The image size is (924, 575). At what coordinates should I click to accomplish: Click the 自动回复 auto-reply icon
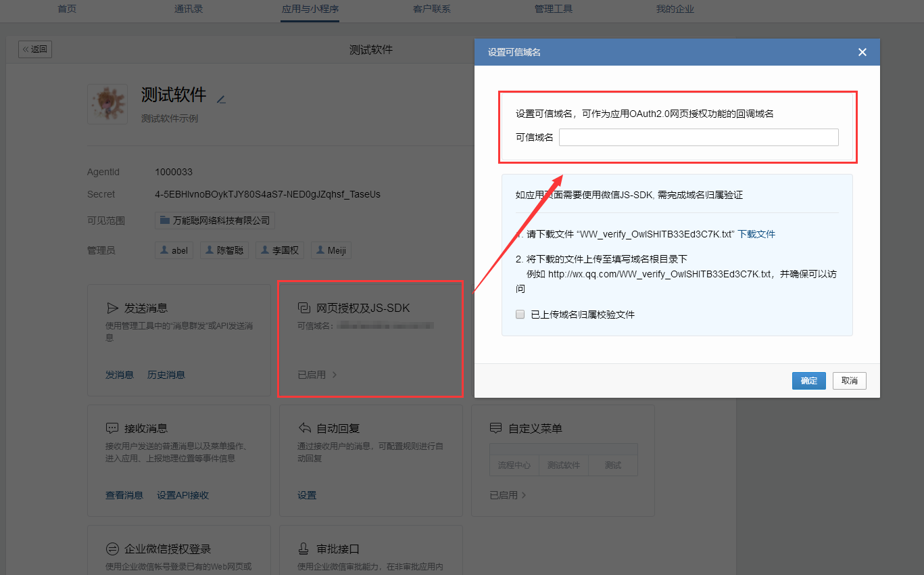click(306, 428)
